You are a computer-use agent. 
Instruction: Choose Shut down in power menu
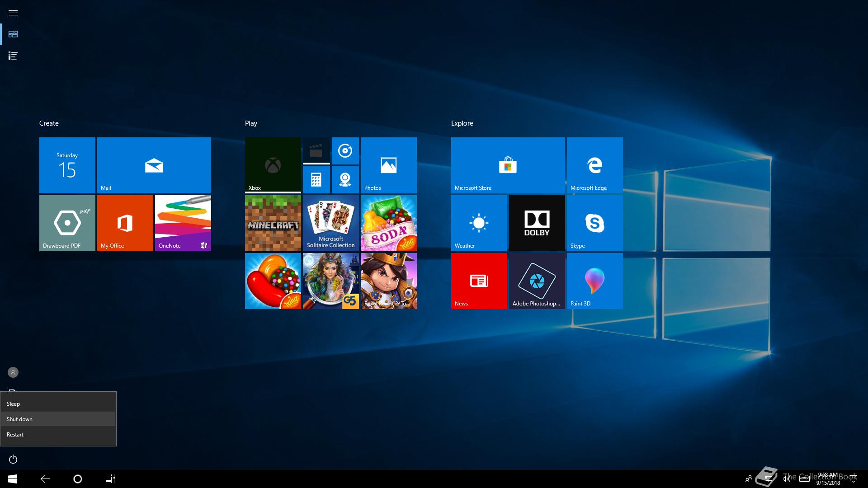[x=58, y=419]
